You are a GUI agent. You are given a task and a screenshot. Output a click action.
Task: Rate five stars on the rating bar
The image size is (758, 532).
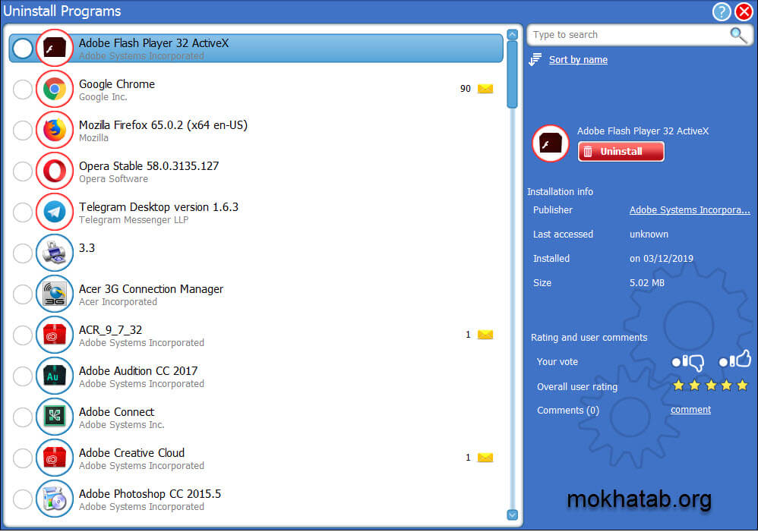[x=743, y=386]
